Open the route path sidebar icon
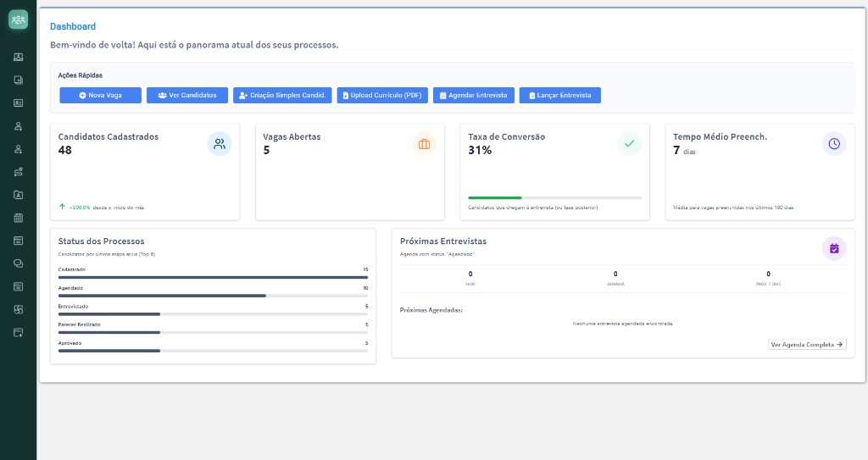Screen dimensions: 868x460 click(19, 172)
